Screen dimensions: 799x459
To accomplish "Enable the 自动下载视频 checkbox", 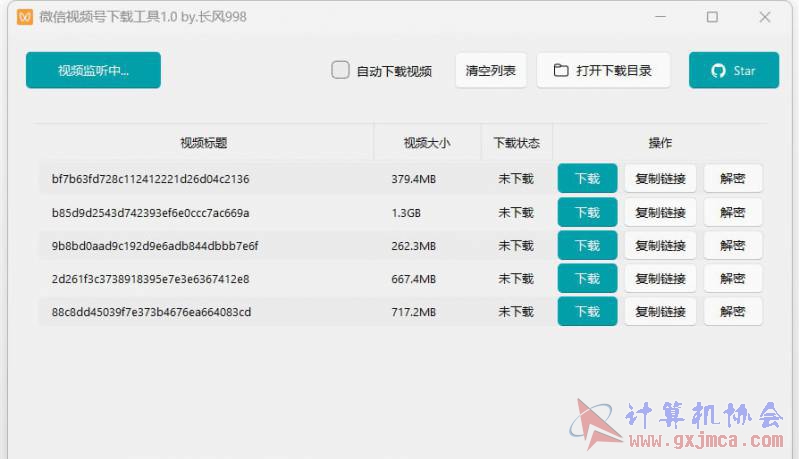I will (x=340, y=70).
